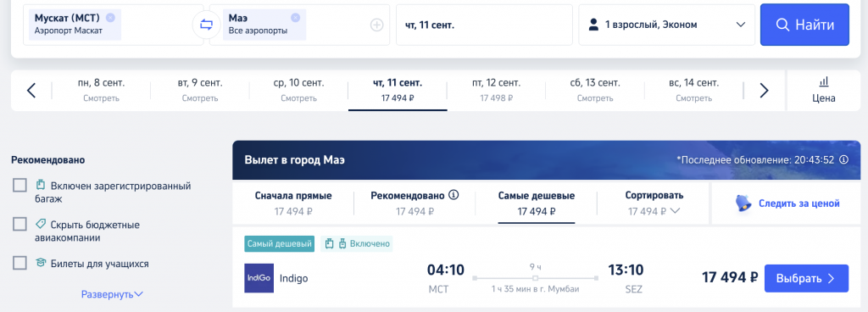Click info icon beside last update time
The width and height of the screenshot is (868, 312).
(x=843, y=160)
